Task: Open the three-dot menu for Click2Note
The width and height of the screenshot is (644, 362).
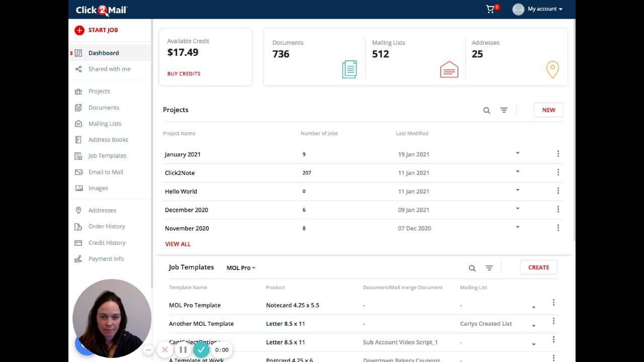Action: tap(558, 172)
